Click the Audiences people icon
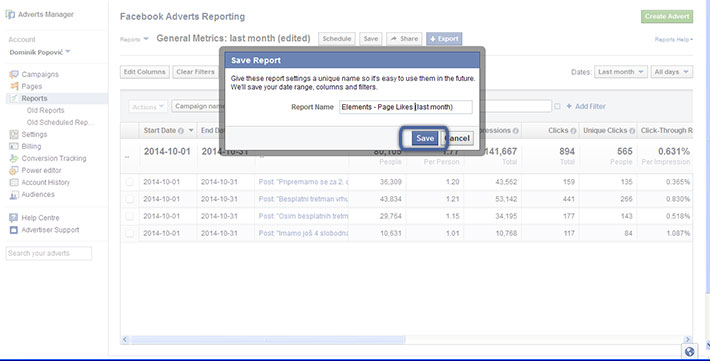The height and width of the screenshot is (361, 710). point(14,195)
